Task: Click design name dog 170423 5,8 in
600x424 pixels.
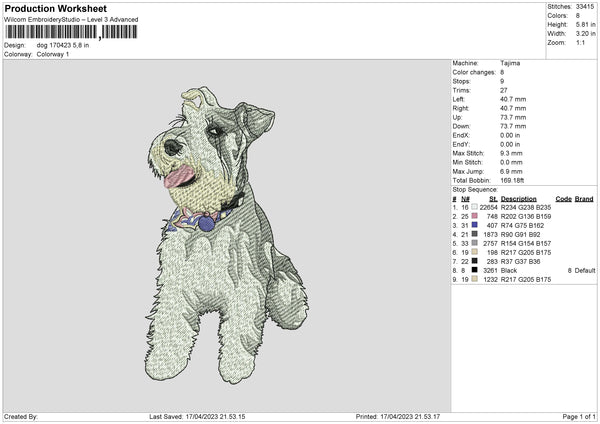Action: coord(63,45)
